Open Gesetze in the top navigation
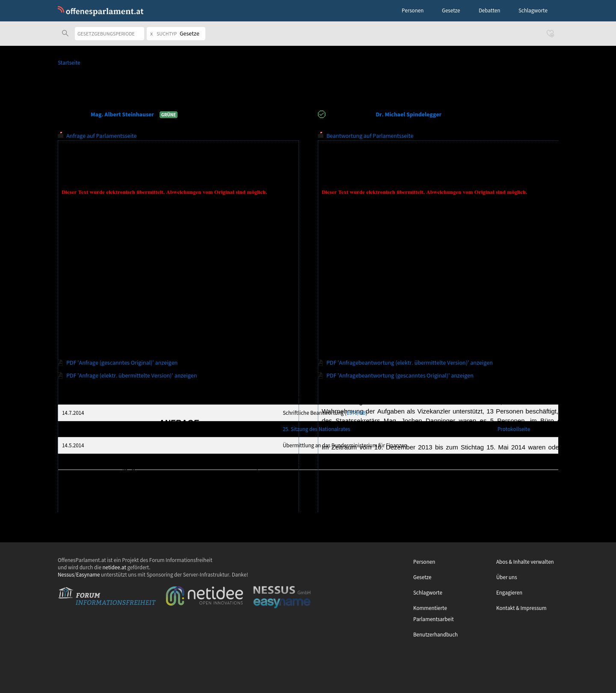616x693 pixels. click(x=451, y=11)
